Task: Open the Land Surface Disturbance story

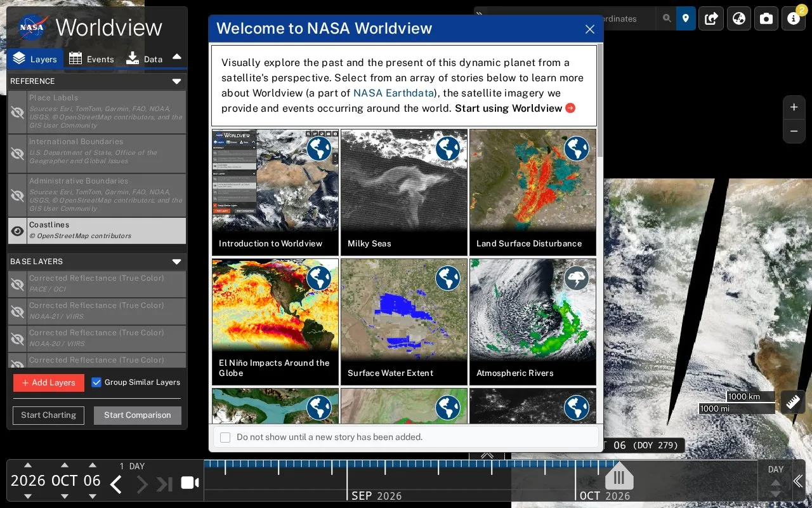Action: click(533, 192)
